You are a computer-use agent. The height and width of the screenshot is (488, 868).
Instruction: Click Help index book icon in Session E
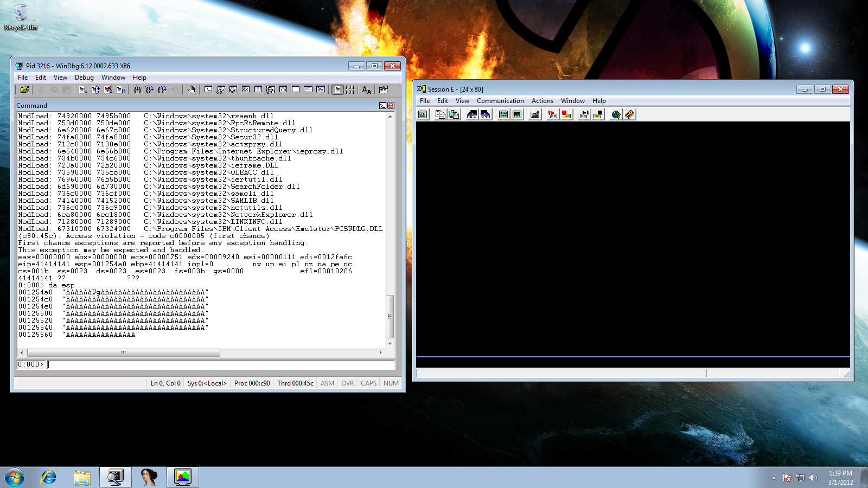(x=629, y=114)
